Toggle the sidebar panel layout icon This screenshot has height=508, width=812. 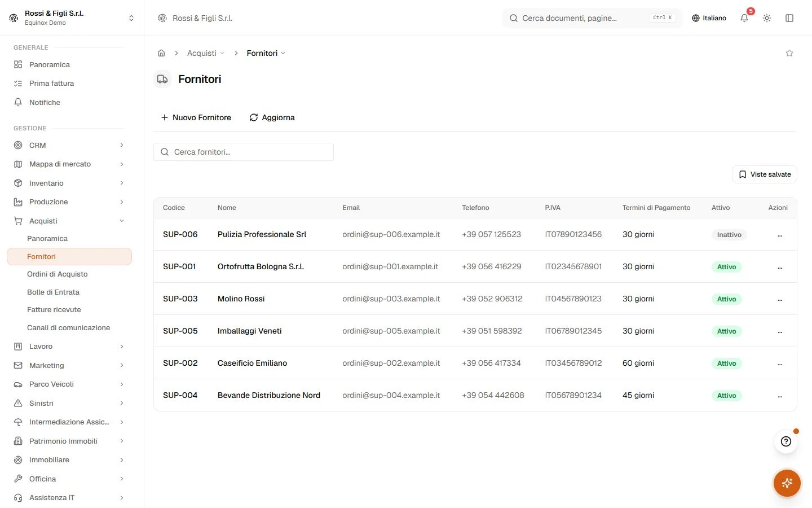point(789,18)
